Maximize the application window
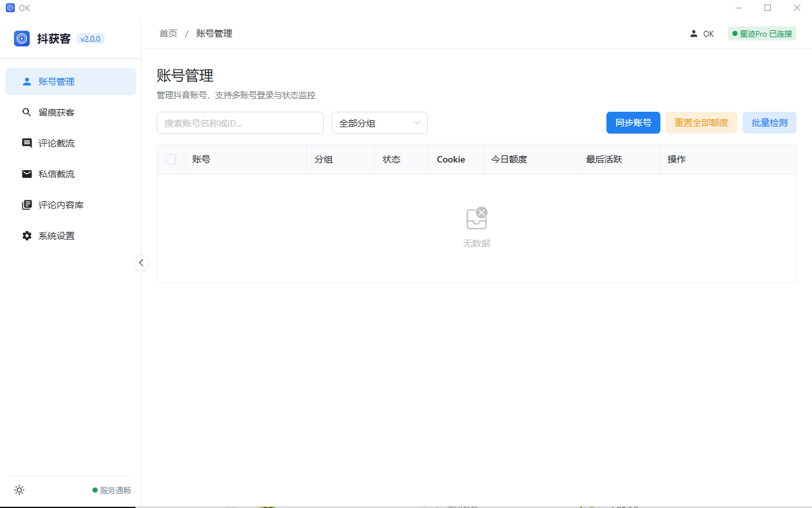 (768, 8)
